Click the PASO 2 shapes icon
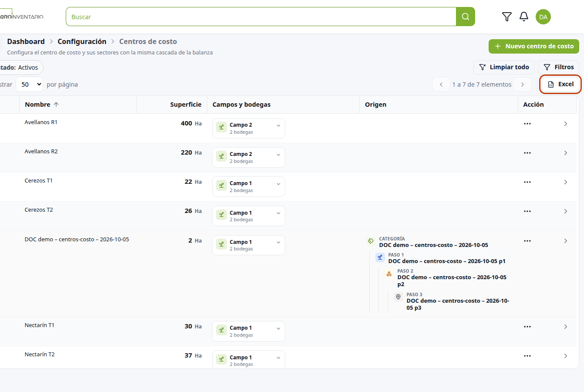The height and width of the screenshot is (392, 584). (389, 274)
